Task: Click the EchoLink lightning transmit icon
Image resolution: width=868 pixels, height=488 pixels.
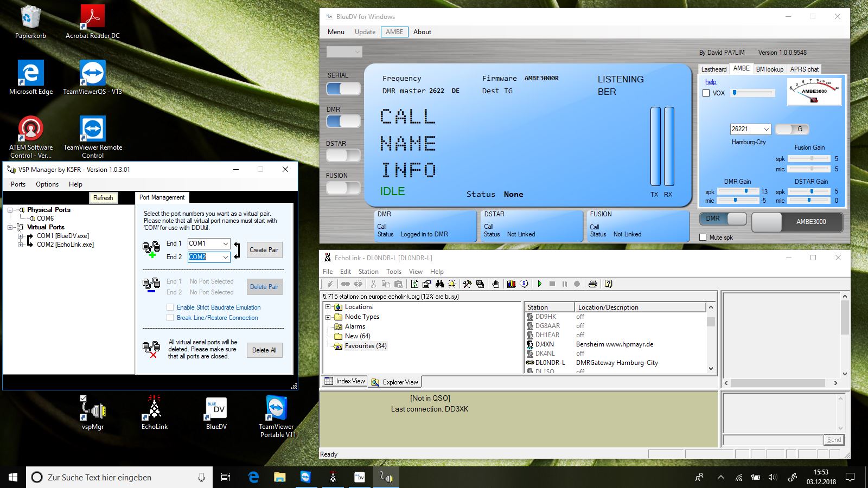Action: click(x=329, y=284)
